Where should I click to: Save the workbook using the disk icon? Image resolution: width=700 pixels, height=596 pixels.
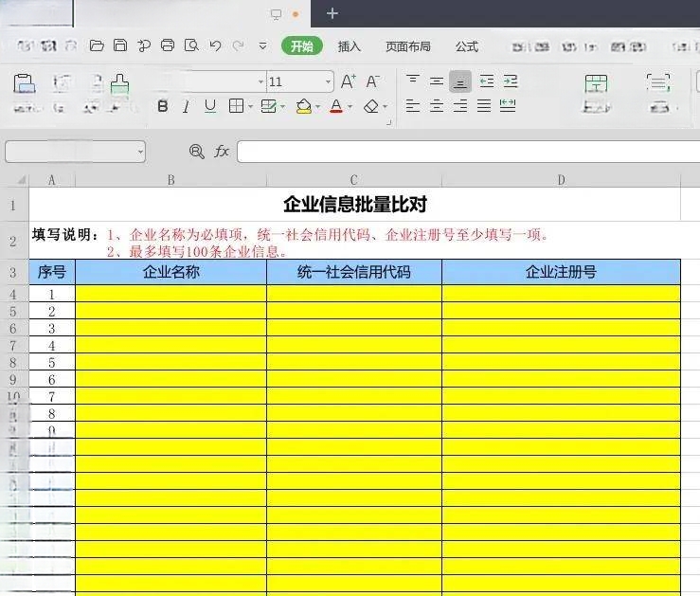[x=120, y=45]
